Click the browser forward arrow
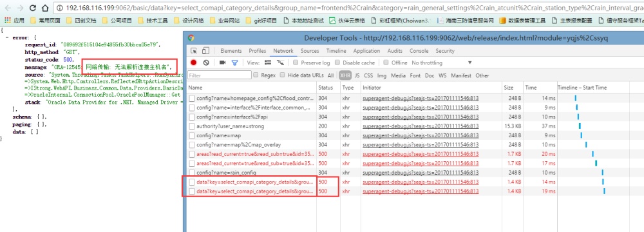 pyautogui.click(x=20, y=8)
